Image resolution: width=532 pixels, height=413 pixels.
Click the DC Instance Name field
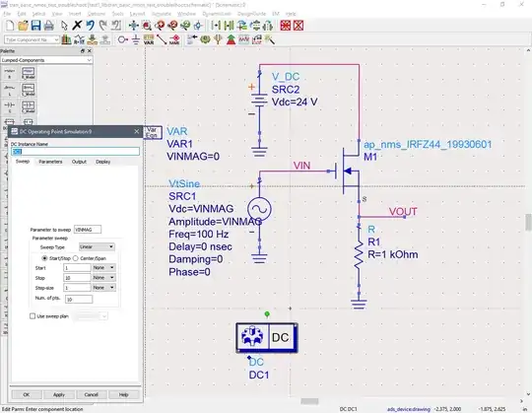(75, 152)
